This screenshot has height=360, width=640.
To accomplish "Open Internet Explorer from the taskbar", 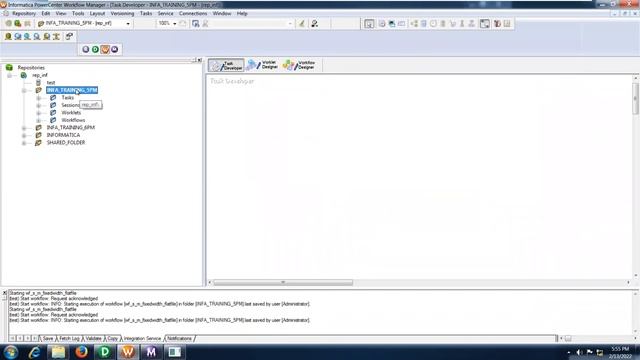I will coord(34,352).
